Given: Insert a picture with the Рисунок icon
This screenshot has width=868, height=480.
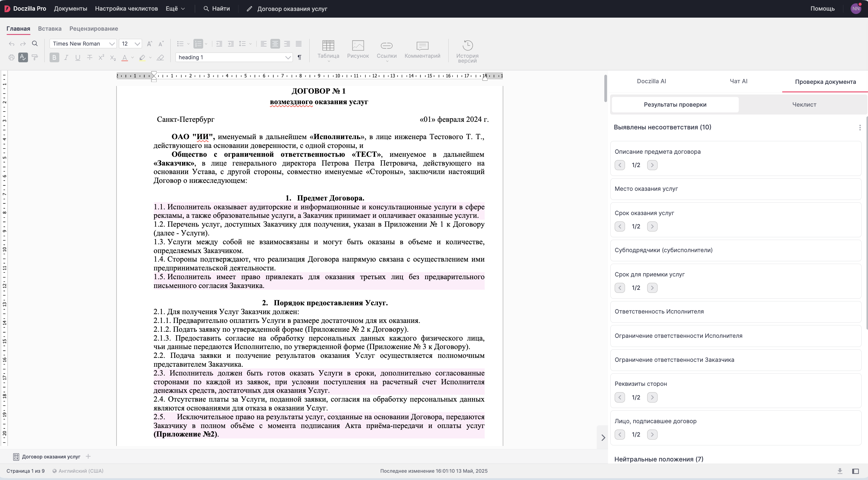Looking at the screenshot, I should pos(358,49).
